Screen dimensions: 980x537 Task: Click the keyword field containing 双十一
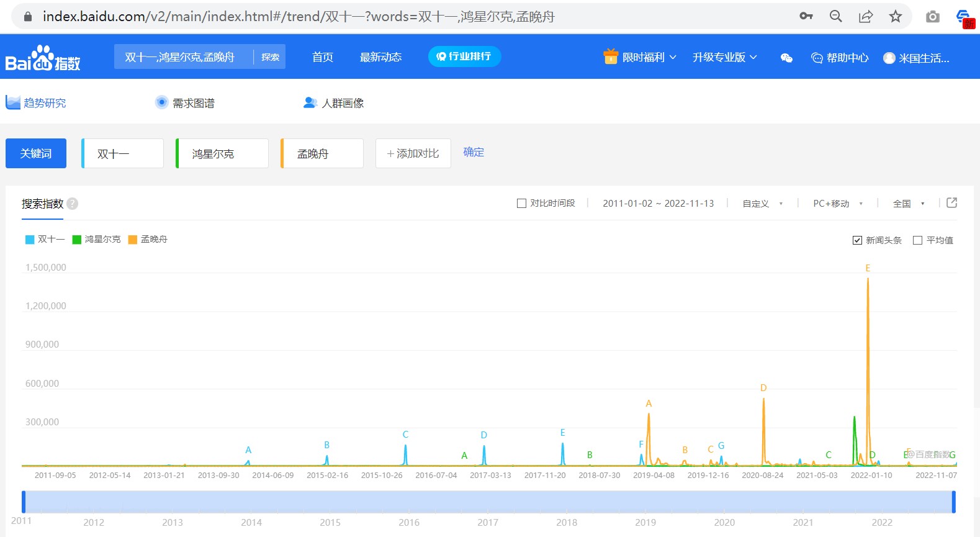[123, 153]
